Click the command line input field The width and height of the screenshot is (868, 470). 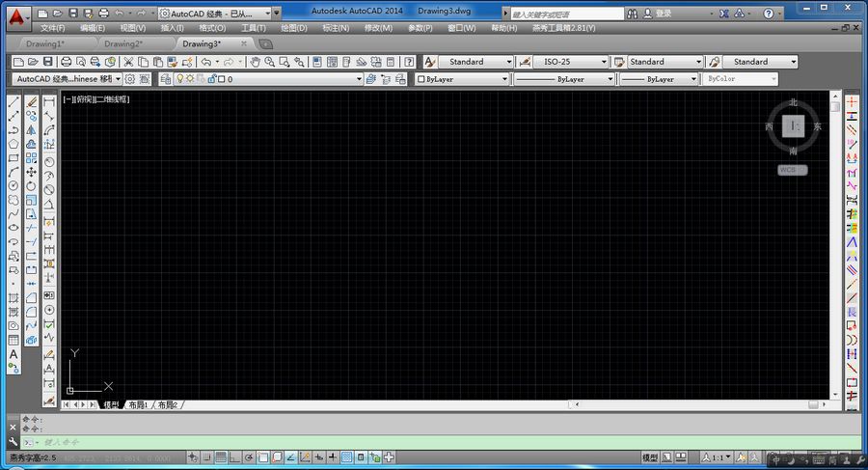coord(443,442)
